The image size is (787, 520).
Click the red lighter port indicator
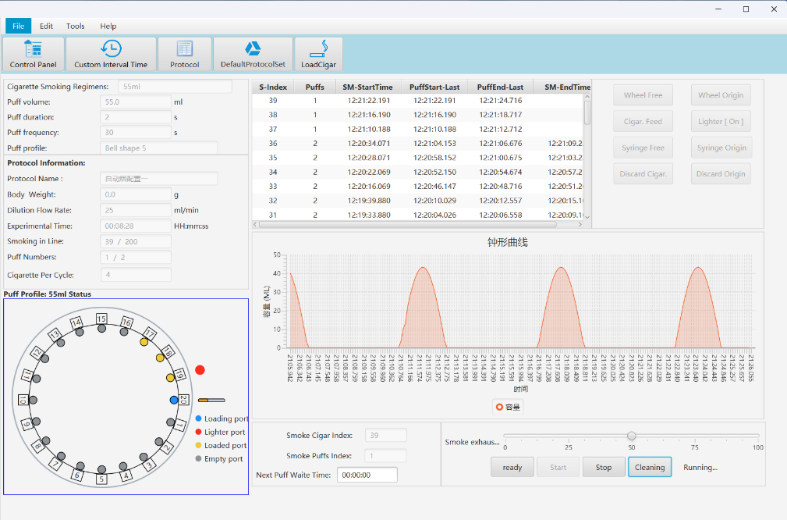[x=200, y=370]
